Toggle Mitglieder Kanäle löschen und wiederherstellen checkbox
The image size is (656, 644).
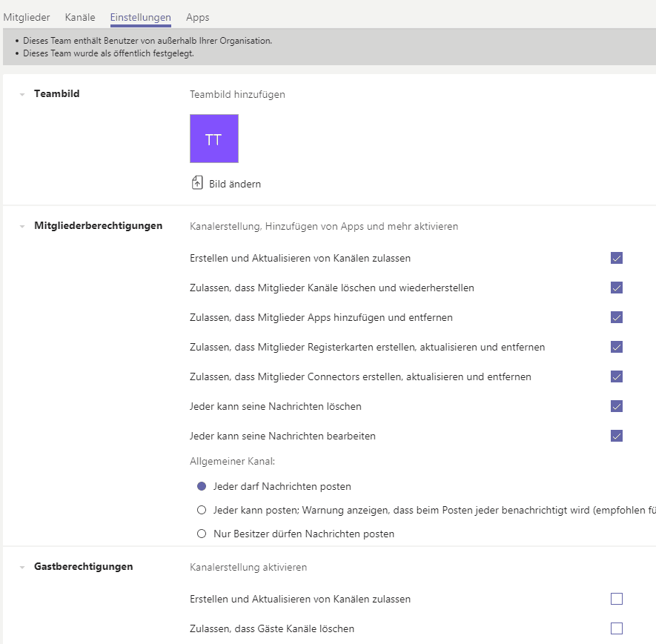pyautogui.click(x=616, y=288)
